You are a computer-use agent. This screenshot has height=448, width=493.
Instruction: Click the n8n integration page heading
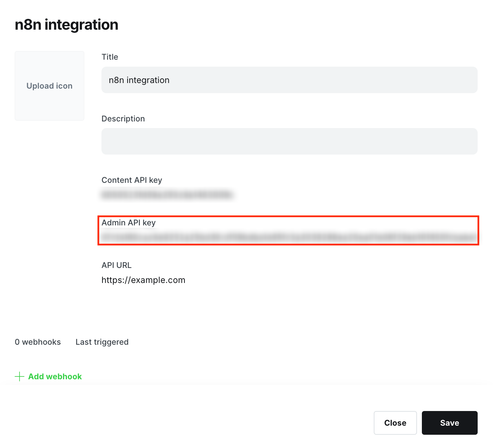pyautogui.click(x=66, y=24)
